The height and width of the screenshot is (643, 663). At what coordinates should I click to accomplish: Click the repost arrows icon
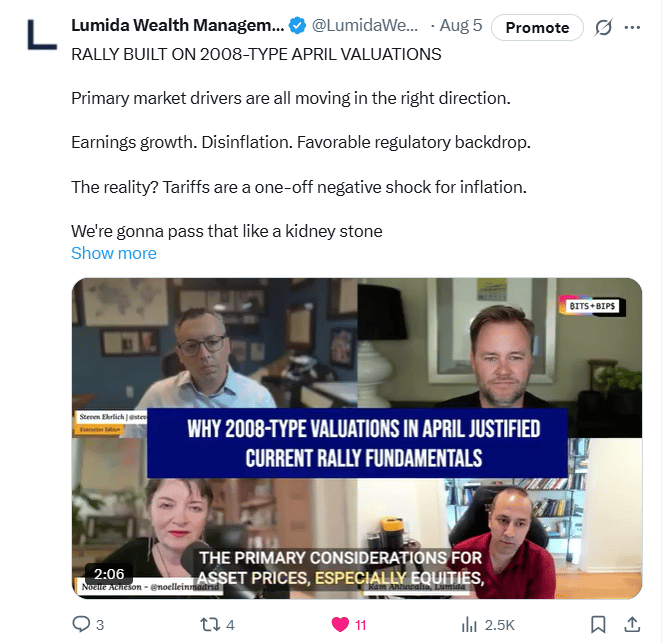coord(210,624)
